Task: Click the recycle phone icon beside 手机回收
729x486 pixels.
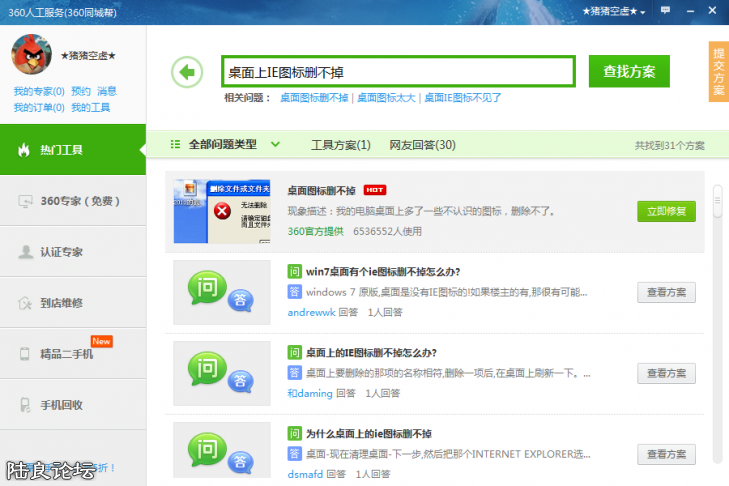Action: pyautogui.click(x=25, y=405)
